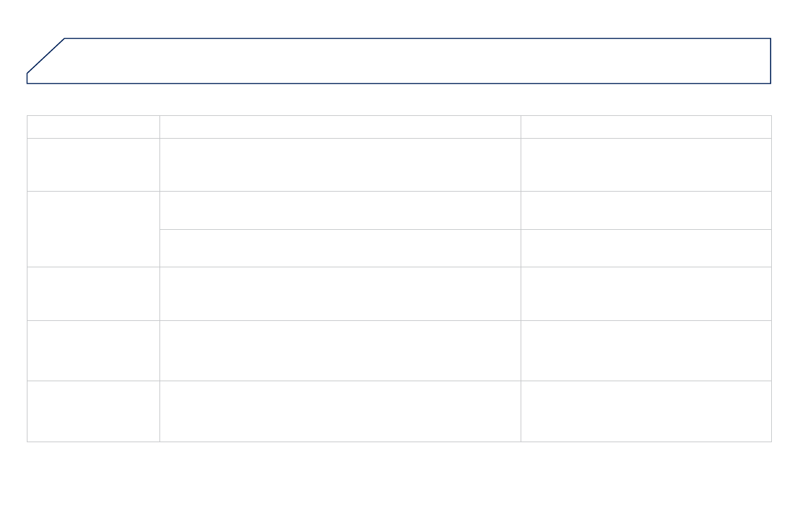The height and width of the screenshot is (532, 798).
Task: Select middle cell in third-from-last table row
Action: click(x=340, y=294)
